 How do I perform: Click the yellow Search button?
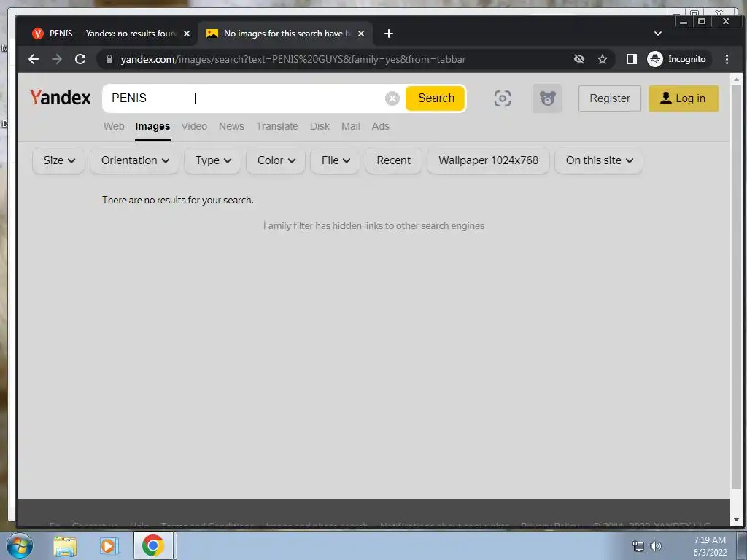(x=436, y=98)
